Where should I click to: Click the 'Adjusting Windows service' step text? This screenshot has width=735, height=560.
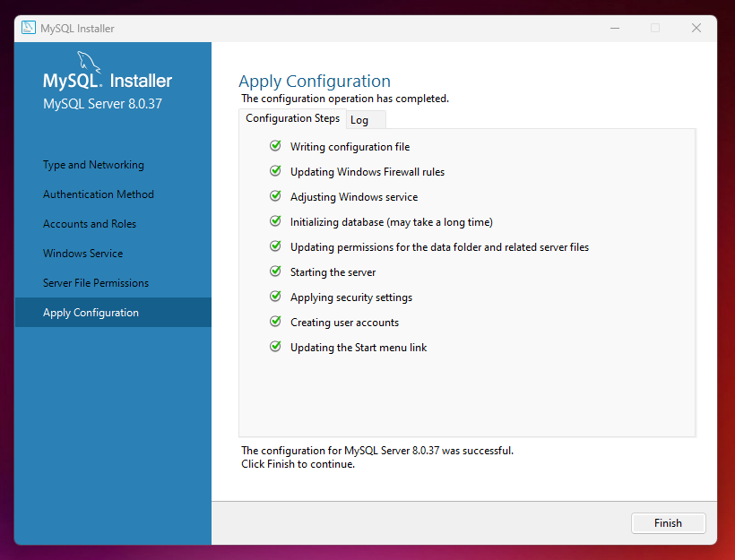click(x=354, y=197)
